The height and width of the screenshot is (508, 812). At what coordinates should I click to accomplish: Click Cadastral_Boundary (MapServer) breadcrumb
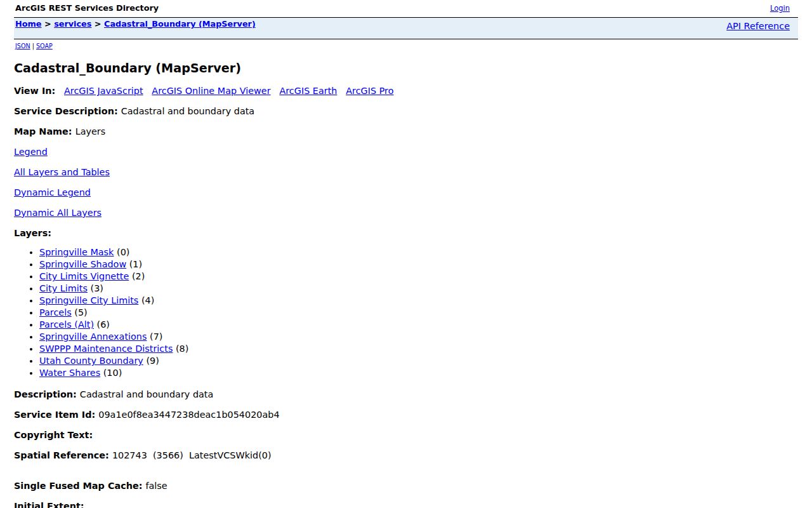click(x=180, y=24)
